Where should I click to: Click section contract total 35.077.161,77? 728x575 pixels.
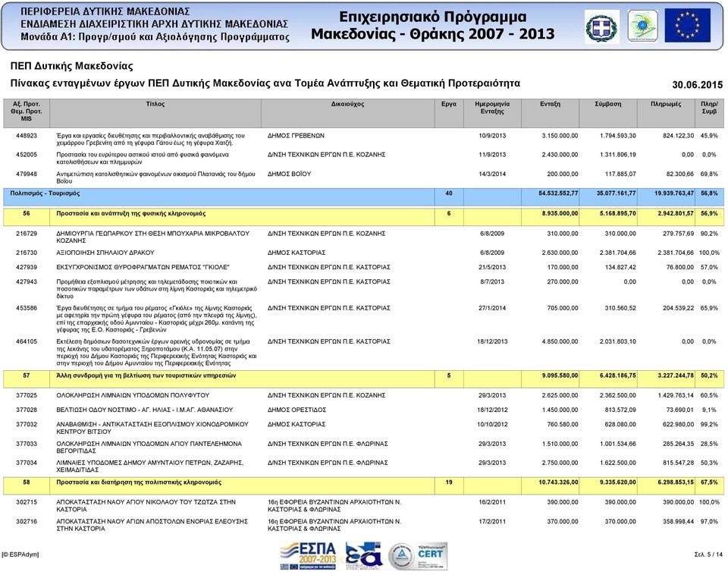tap(616, 193)
